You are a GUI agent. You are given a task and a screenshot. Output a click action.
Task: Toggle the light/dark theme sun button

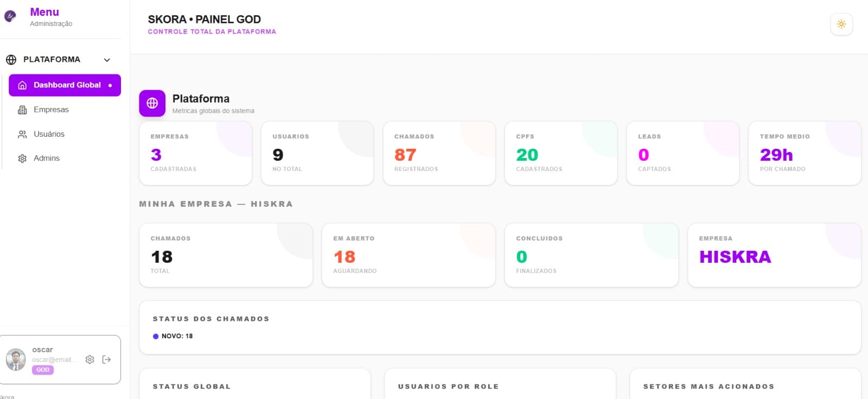tap(841, 24)
